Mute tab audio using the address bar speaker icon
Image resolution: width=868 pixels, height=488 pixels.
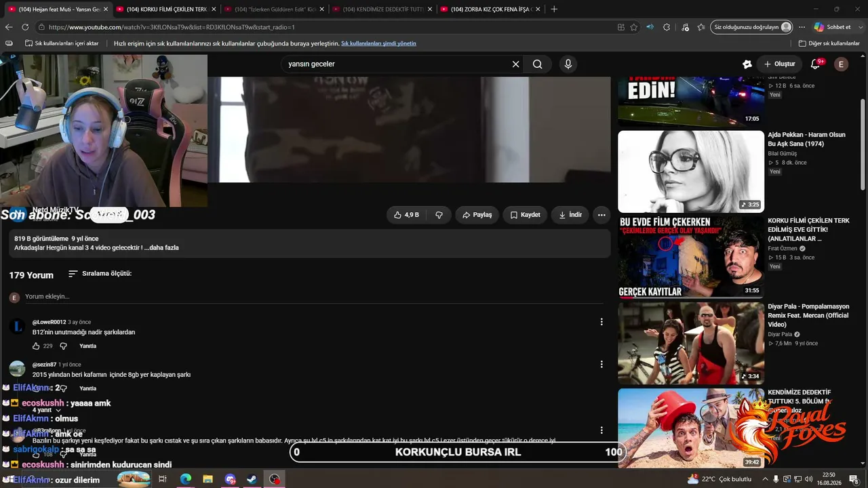point(650,27)
